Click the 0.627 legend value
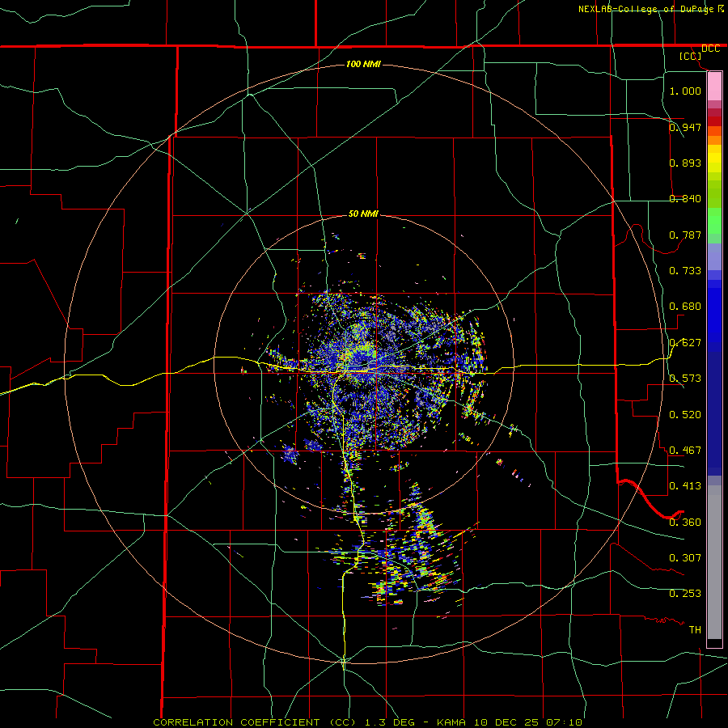Image resolution: width=728 pixels, height=728 pixels. click(685, 342)
